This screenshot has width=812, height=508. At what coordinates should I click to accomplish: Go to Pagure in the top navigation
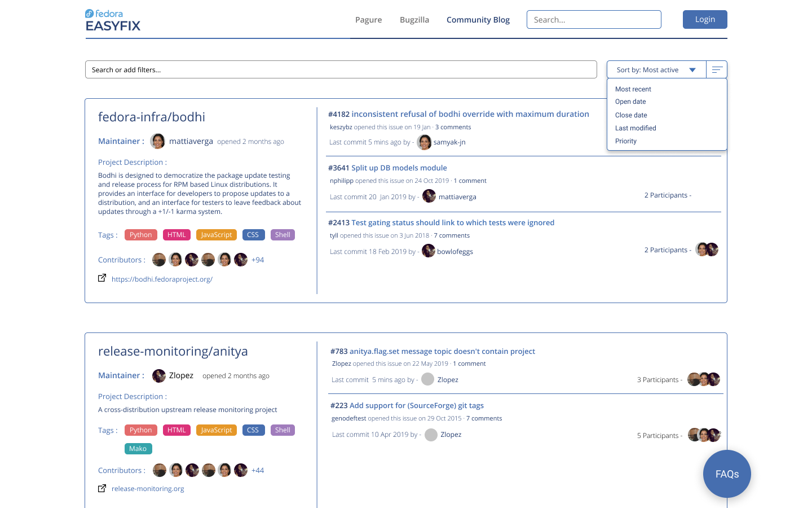tap(368, 20)
